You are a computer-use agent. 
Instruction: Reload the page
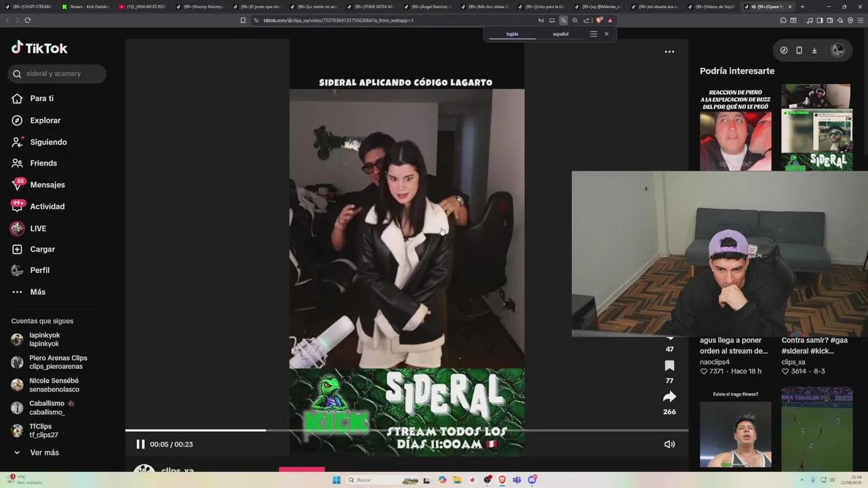[x=27, y=20]
